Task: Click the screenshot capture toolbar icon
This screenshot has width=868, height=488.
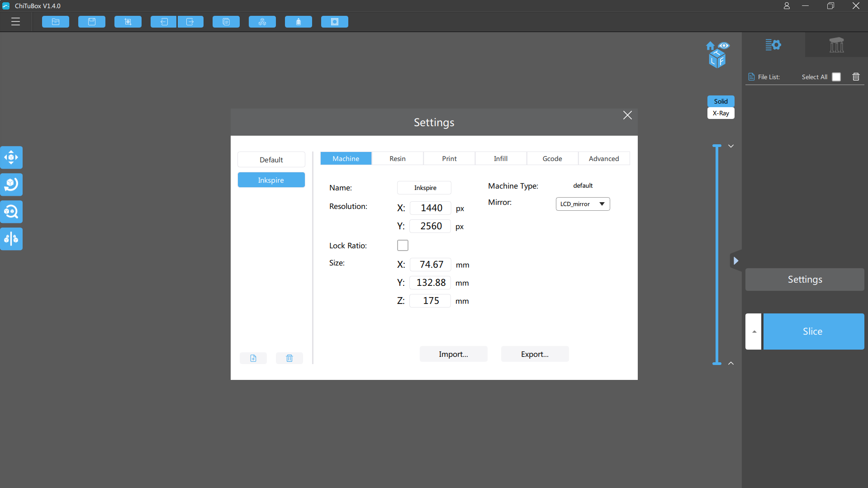Action: point(128,22)
